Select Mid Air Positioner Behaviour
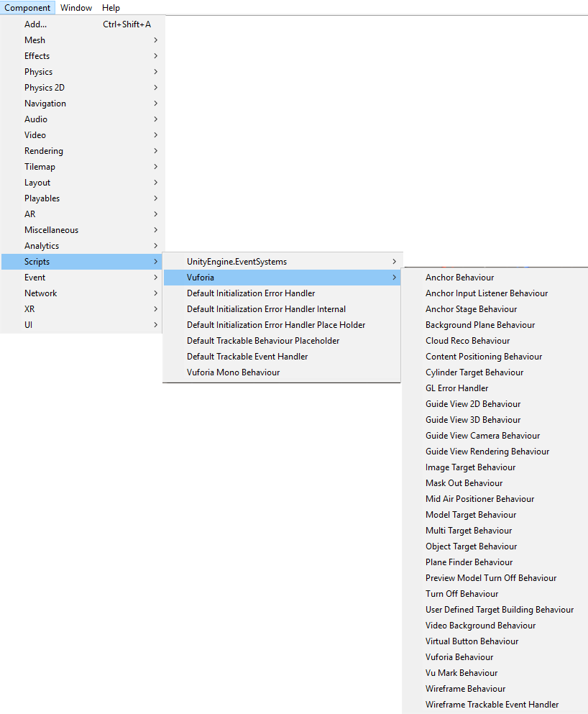 (x=495, y=499)
